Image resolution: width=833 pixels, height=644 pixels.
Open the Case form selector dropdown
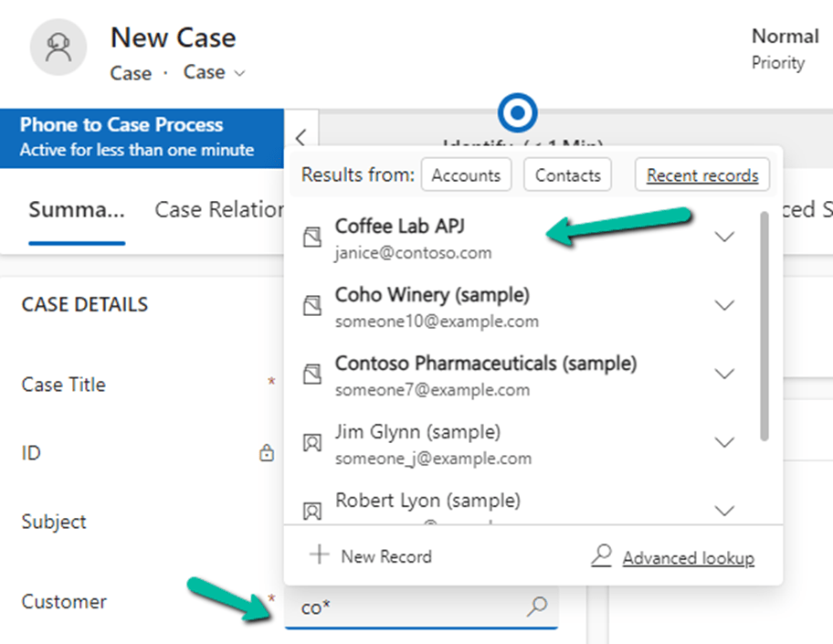[x=216, y=73]
